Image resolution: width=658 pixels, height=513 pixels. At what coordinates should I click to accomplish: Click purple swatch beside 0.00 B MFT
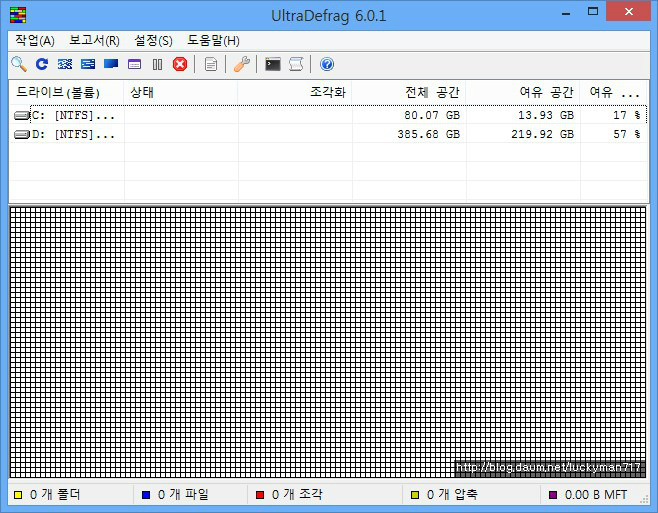pos(553,495)
